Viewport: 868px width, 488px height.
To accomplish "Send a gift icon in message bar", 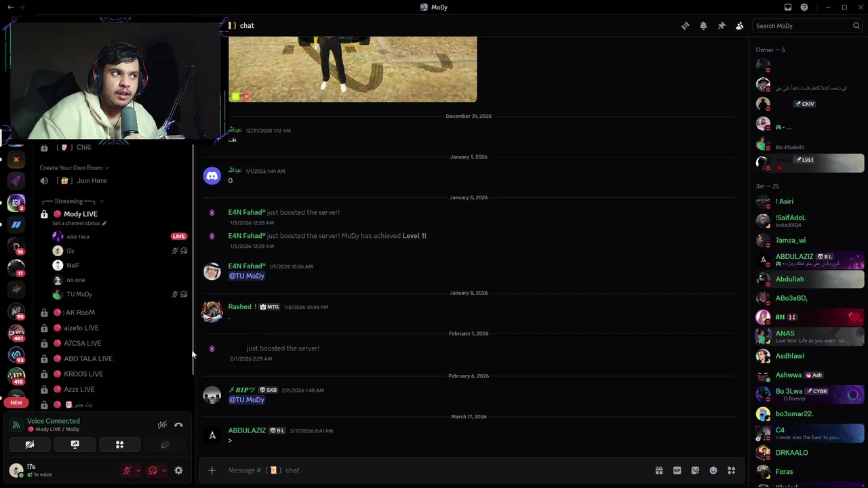I will (658, 470).
